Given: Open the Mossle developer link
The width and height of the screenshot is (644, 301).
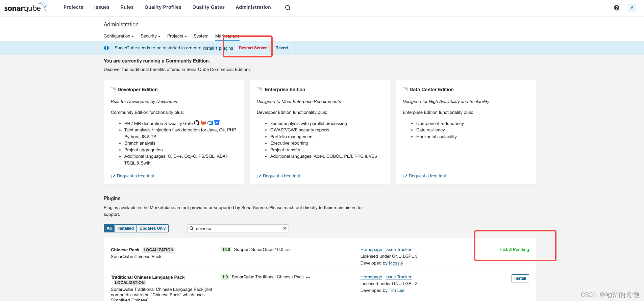Looking at the screenshot, I should coord(396,263).
